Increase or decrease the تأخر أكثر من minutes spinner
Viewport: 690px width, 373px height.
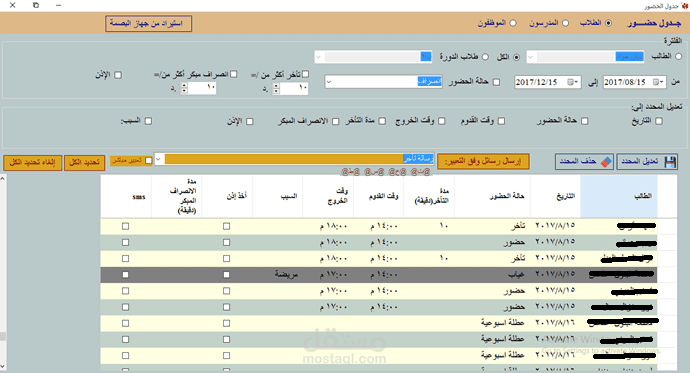click(276, 88)
